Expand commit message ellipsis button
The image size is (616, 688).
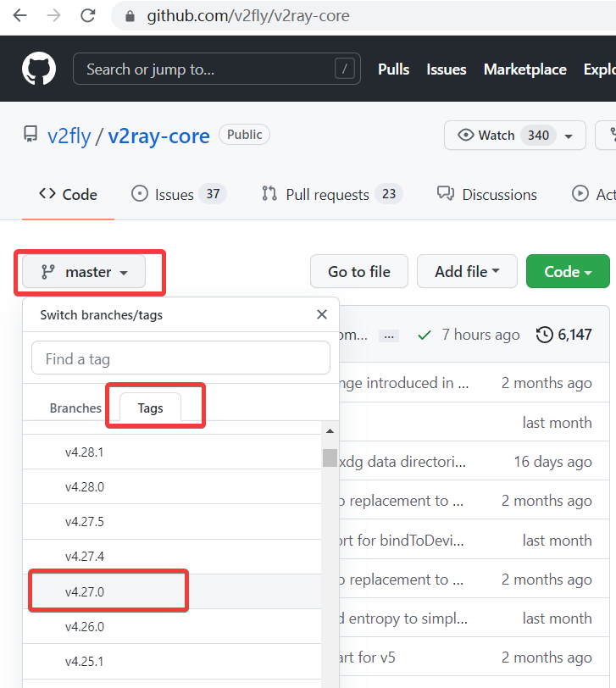pyautogui.click(x=388, y=336)
